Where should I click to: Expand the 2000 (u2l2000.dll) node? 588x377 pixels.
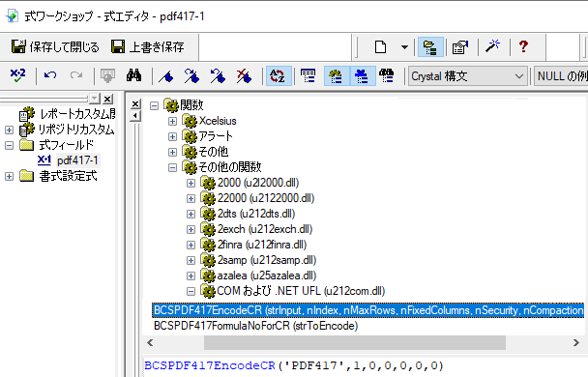tap(191, 184)
